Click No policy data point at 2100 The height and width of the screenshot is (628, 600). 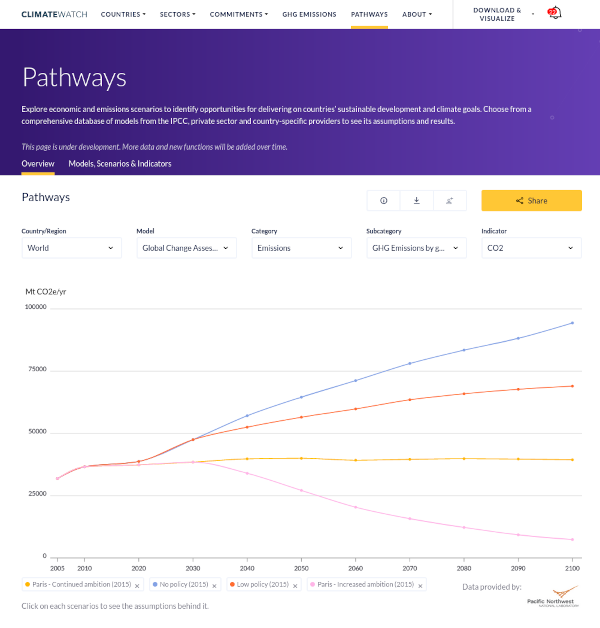click(572, 323)
